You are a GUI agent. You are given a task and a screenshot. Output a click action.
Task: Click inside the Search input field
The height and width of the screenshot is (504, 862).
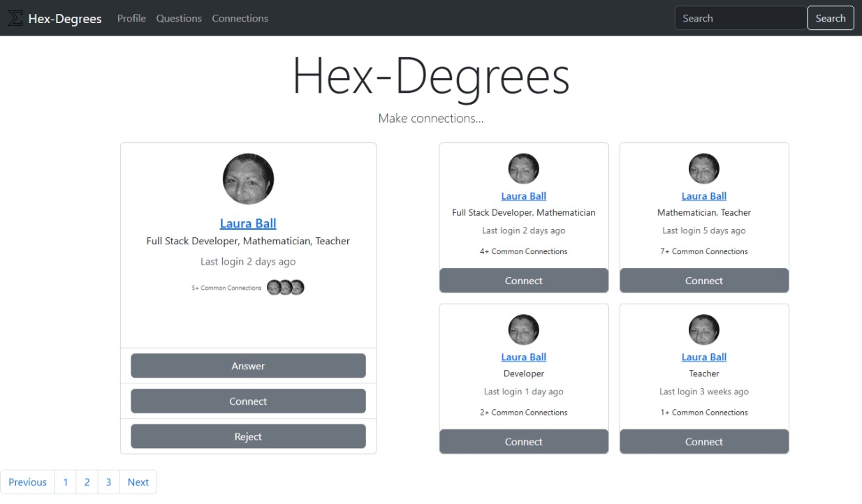click(x=740, y=17)
